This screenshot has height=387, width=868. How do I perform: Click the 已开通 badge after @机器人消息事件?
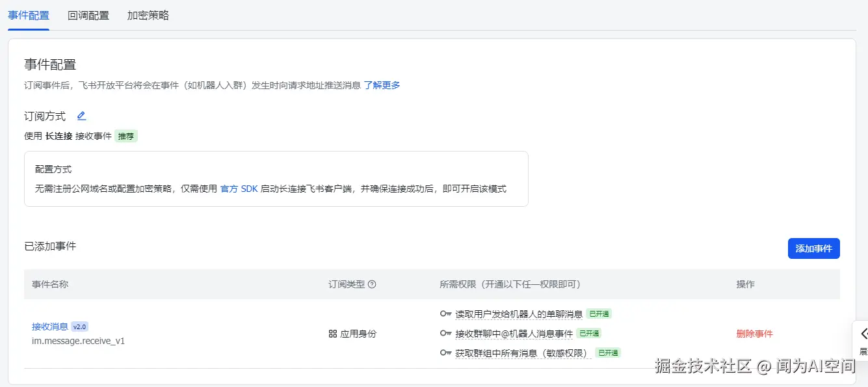tap(588, 333)
